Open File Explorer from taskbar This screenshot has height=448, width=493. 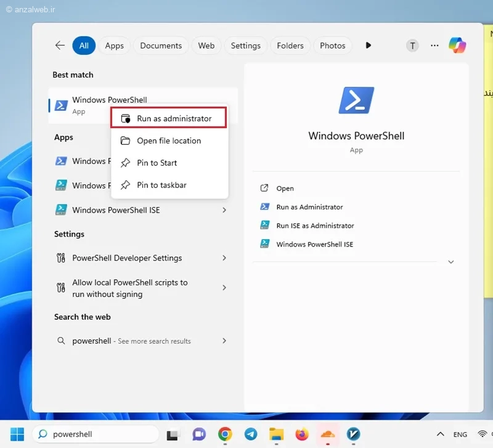coord(276,434)
